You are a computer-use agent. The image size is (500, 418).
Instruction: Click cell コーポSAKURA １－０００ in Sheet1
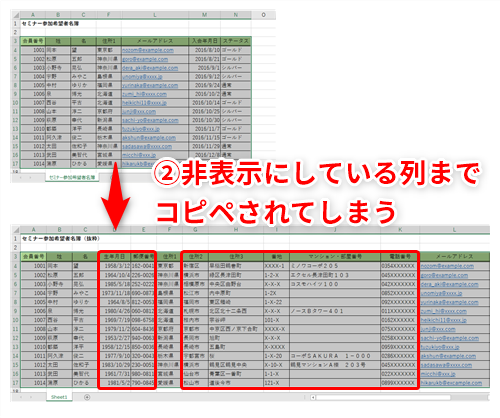335,356
